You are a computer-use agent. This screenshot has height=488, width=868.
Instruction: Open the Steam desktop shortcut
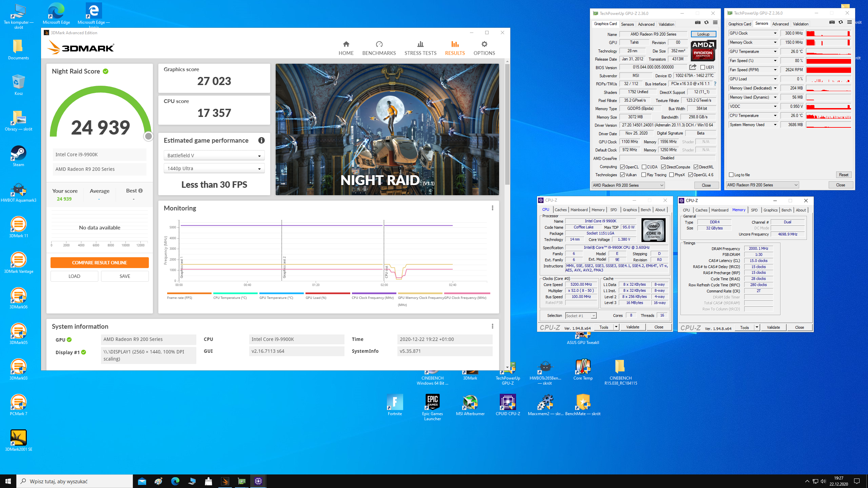[x=18, y=156]
